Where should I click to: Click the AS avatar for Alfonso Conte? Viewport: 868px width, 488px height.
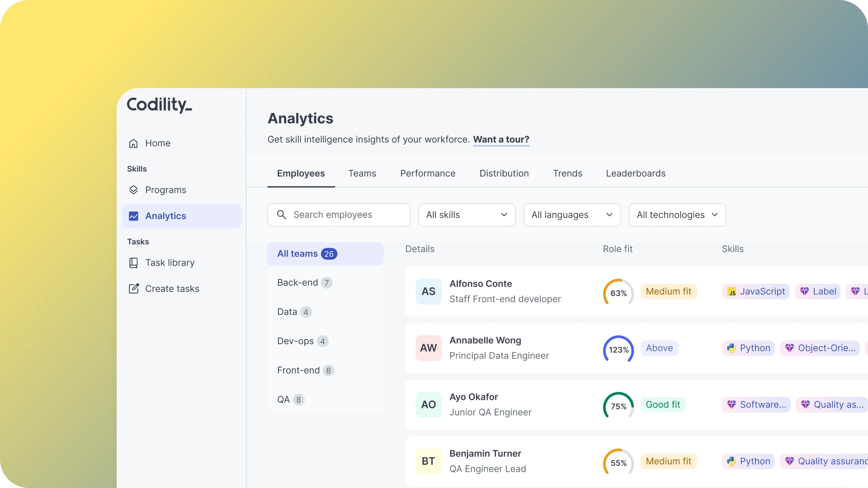429,291
